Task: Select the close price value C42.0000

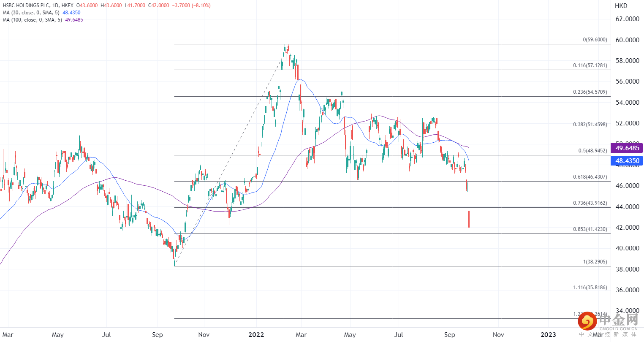Action: (158, 5)
